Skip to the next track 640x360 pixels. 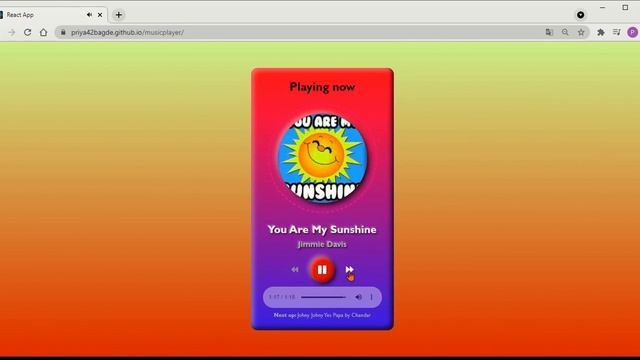349,269
